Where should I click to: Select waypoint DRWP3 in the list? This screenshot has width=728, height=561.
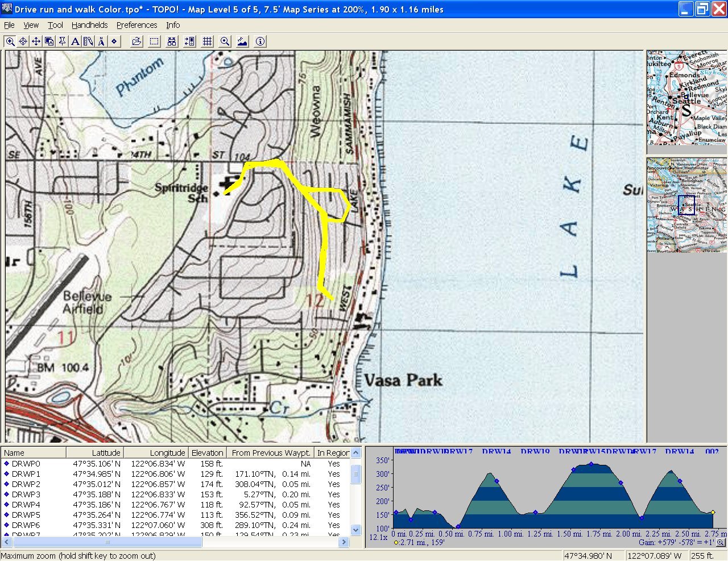point(26,494)
